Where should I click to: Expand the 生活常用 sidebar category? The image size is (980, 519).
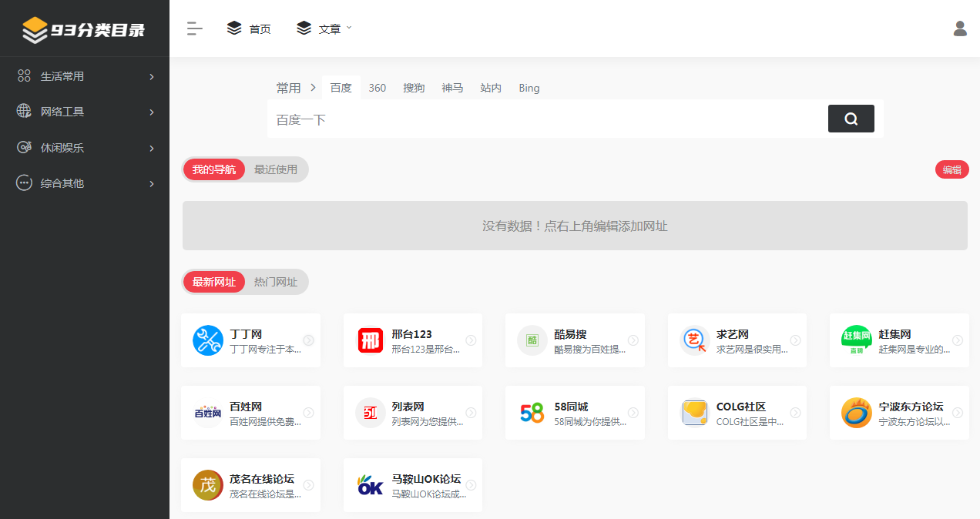(85, 76)
